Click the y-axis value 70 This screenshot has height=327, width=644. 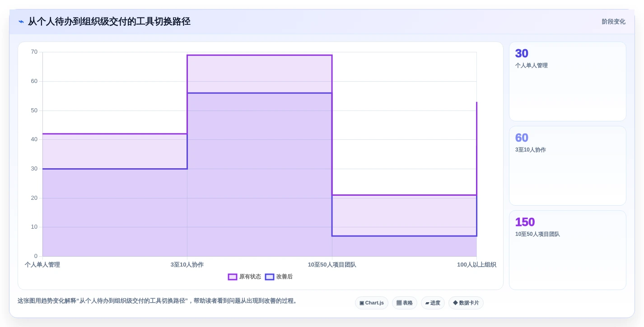click(x=34, y=52)
